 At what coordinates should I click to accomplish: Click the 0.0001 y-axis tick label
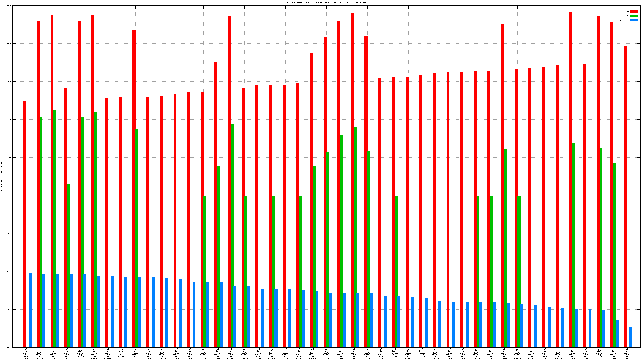pos(8,347)
